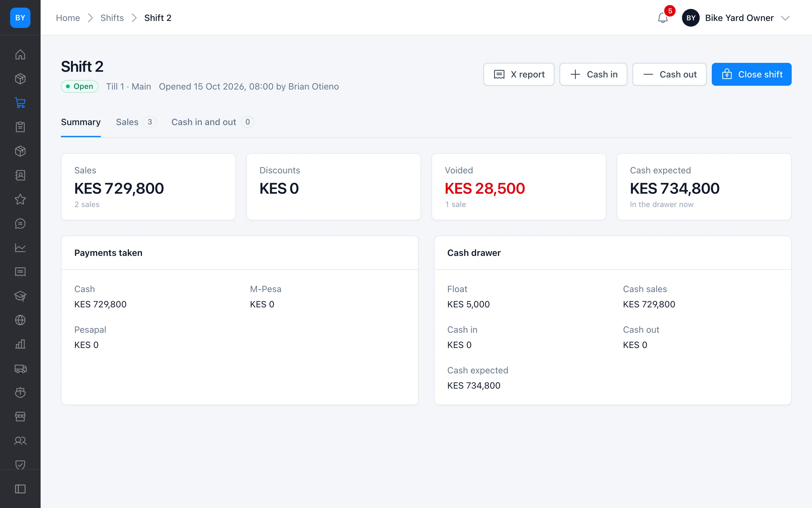
Task: Click the Float KES 5,000 value
Action: click(x=468, y=304)
